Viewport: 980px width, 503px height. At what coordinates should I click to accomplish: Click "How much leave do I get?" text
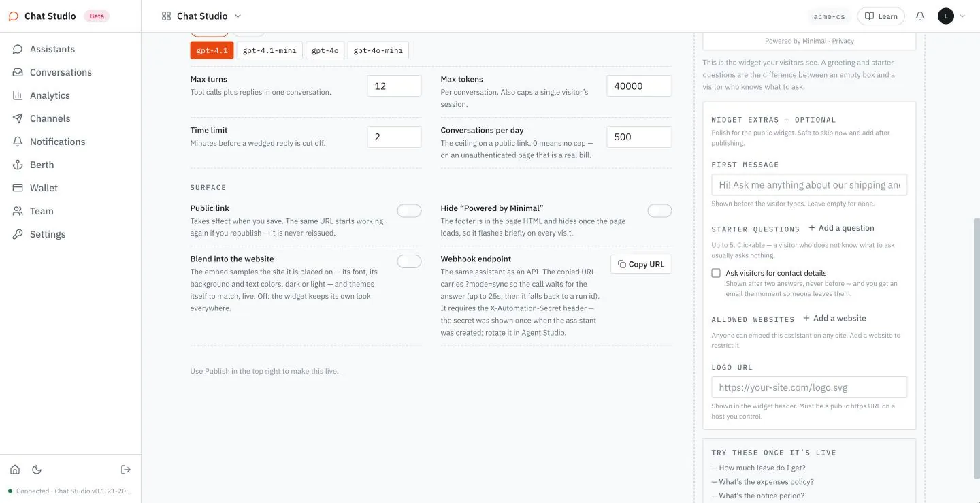(x=762, y=468)
